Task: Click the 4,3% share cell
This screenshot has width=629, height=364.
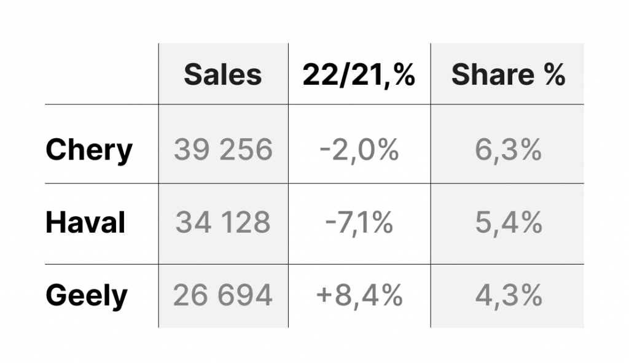Action: coord(508,295)
